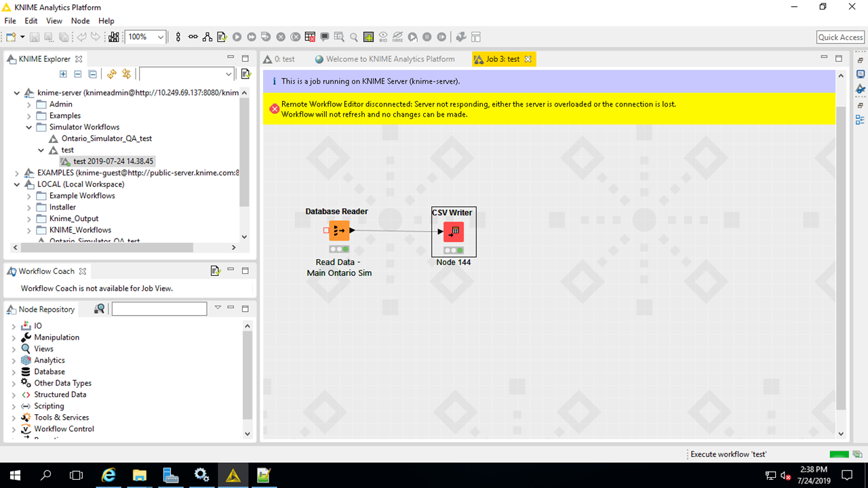Click the execute all nodes icon
Screen dimensions: 868x488
(252, 37)
